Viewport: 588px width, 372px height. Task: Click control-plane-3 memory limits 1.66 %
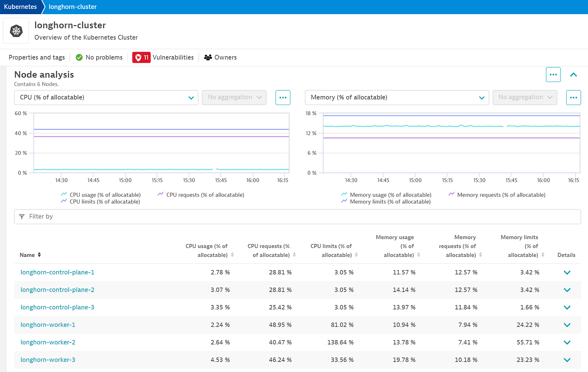530,307
